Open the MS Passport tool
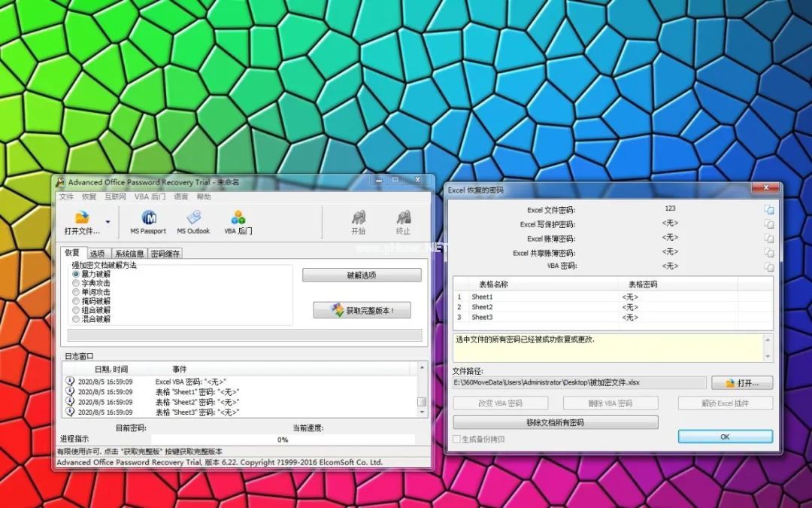Viewport: 812px width, 508px height. tap(148, 221)
